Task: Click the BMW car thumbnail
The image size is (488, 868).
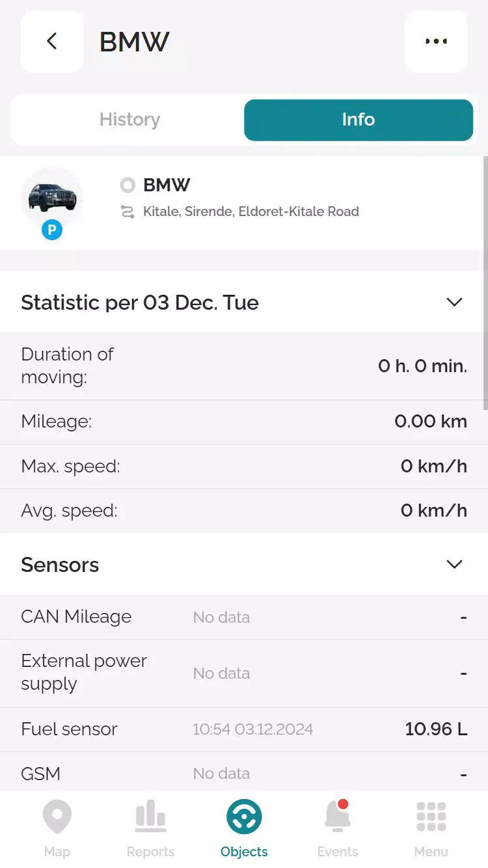Action: pos(52,197)
